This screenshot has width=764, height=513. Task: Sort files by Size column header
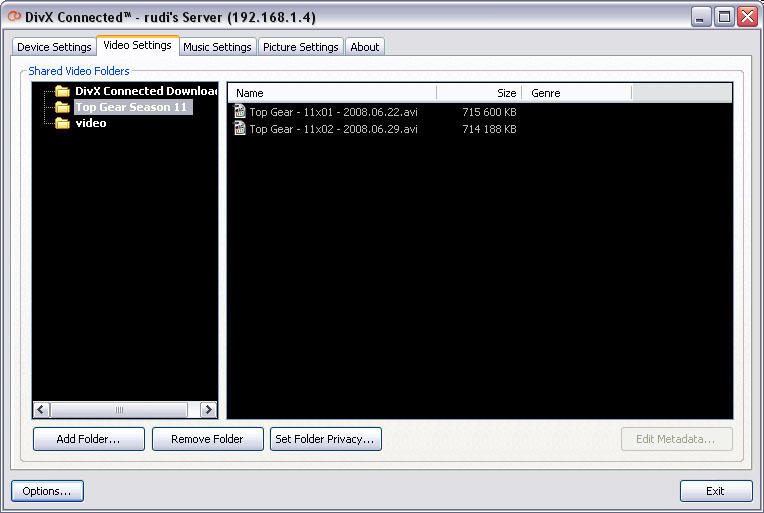click(479, 93)
